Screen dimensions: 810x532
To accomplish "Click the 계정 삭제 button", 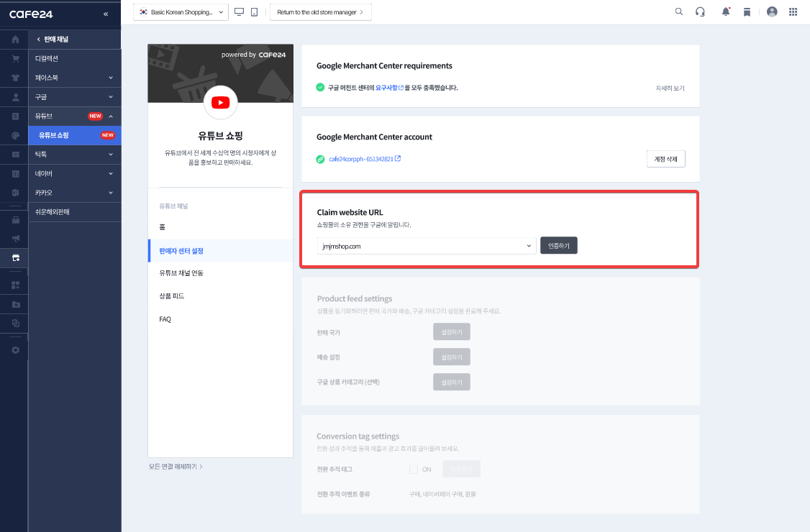I will (666, 159).
